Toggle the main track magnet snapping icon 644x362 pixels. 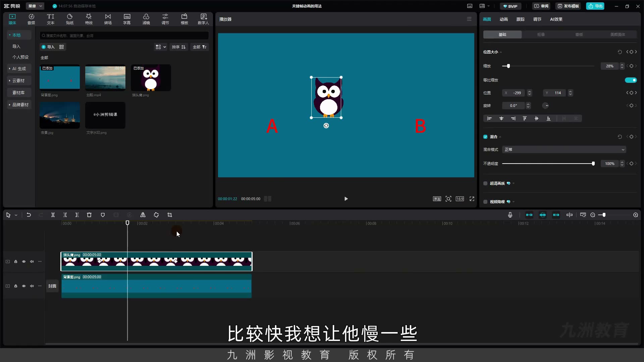[x=529, y=215]
